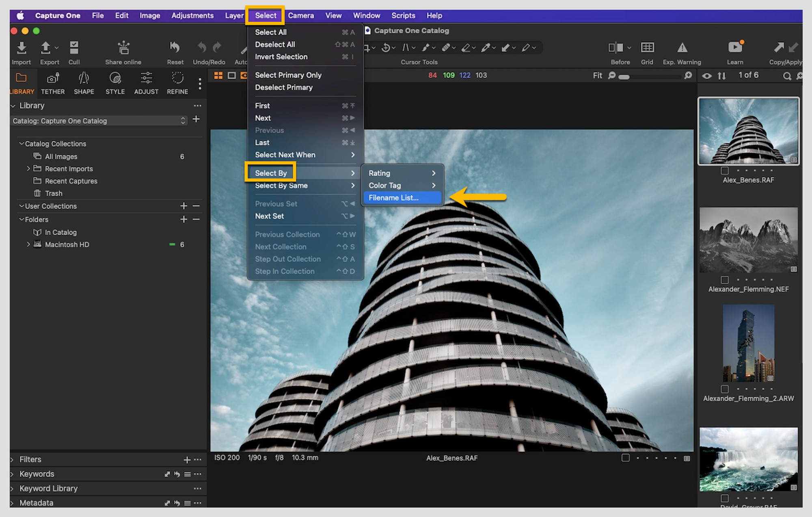Click the Import toolbar icon

(22, 48)
